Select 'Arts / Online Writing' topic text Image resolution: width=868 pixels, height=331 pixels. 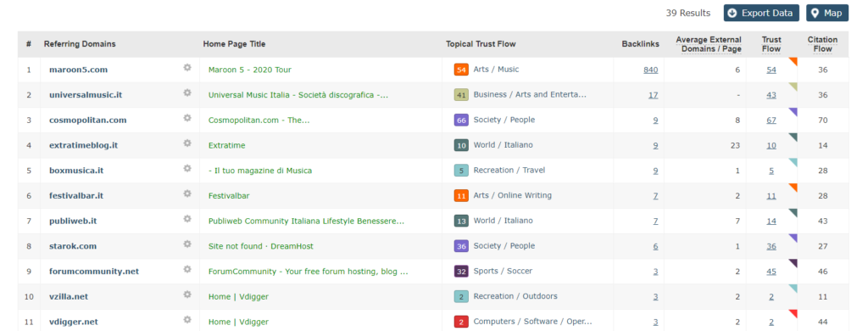click(x=513, y=195)
